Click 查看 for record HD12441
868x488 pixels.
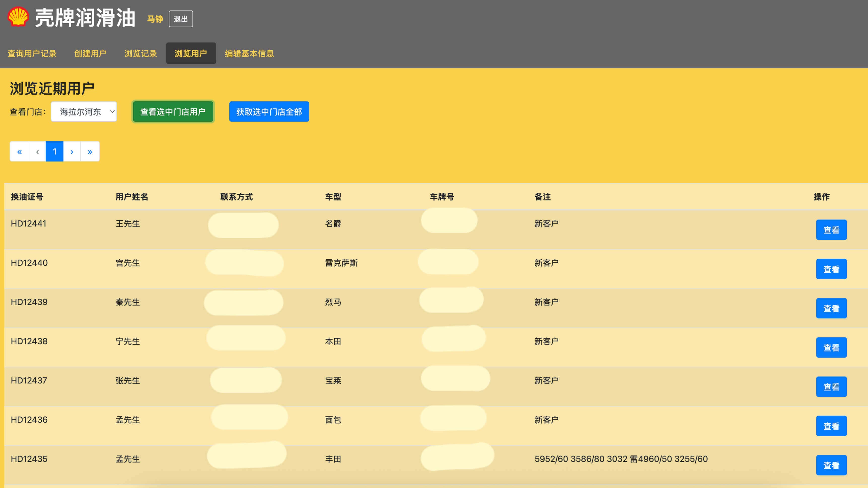831,230
